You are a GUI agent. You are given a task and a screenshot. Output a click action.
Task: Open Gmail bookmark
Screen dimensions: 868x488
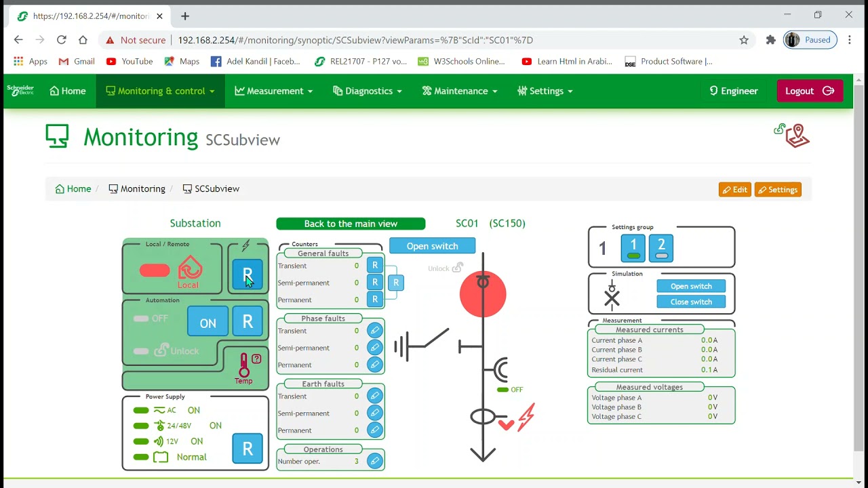tap(77, 61)
